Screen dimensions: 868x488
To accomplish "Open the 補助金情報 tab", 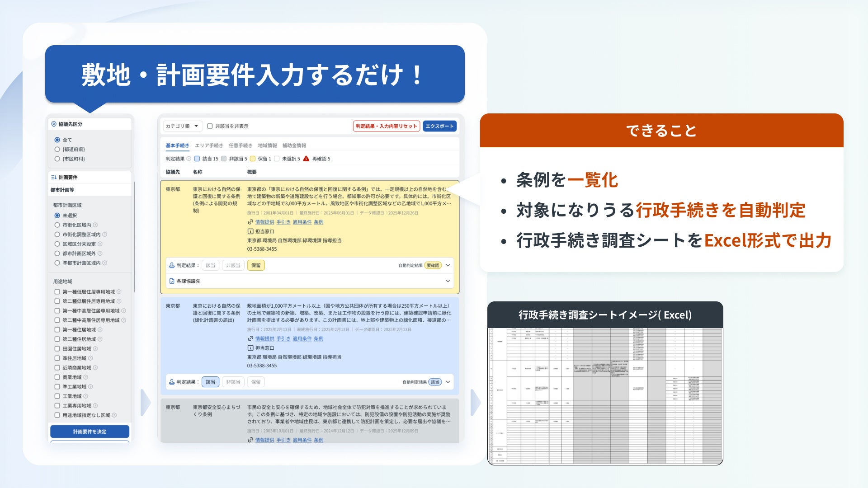I will pos(294,145).
